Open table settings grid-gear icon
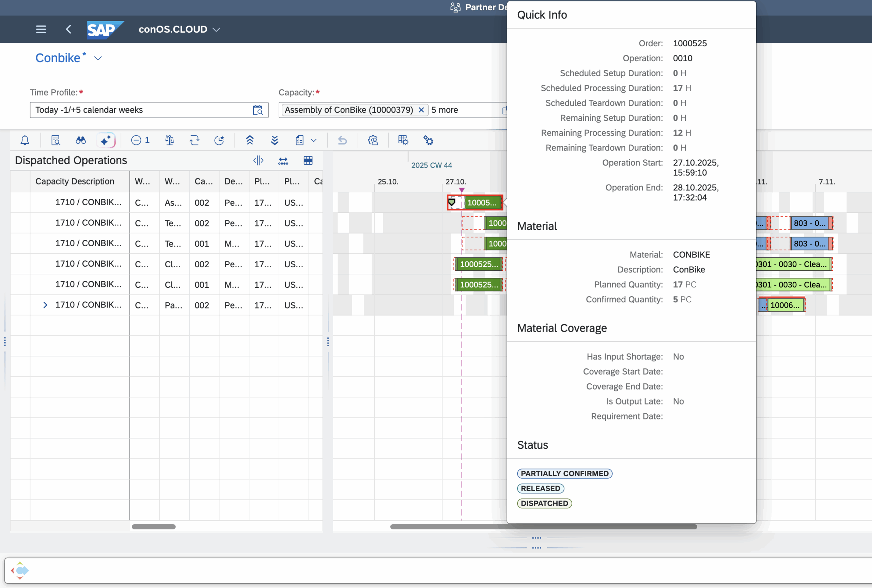Image resolution: width=872 pixels, height=588 pixels. pos(403,140)
